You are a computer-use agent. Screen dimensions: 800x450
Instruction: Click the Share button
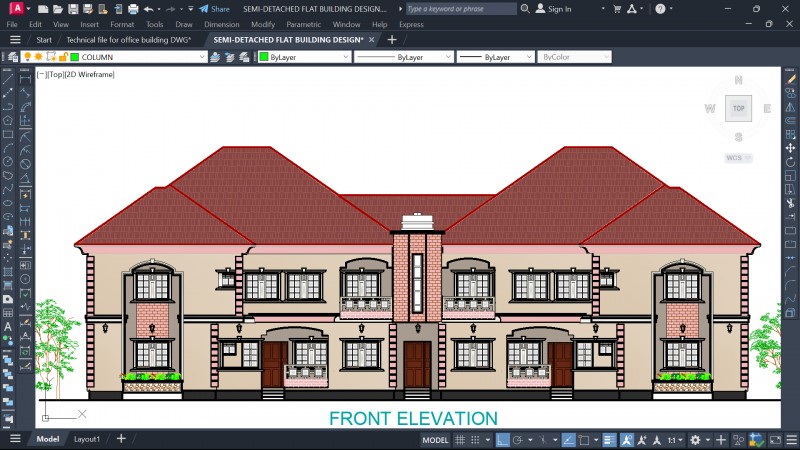click(x=214, y=9)
